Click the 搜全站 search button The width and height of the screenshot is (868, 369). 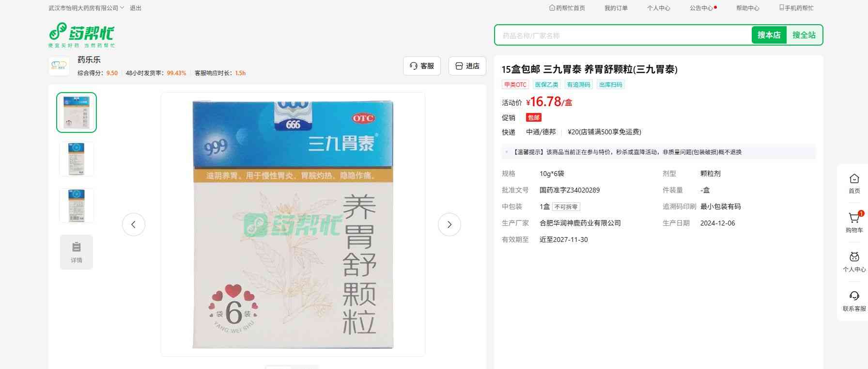coord(804,35)
